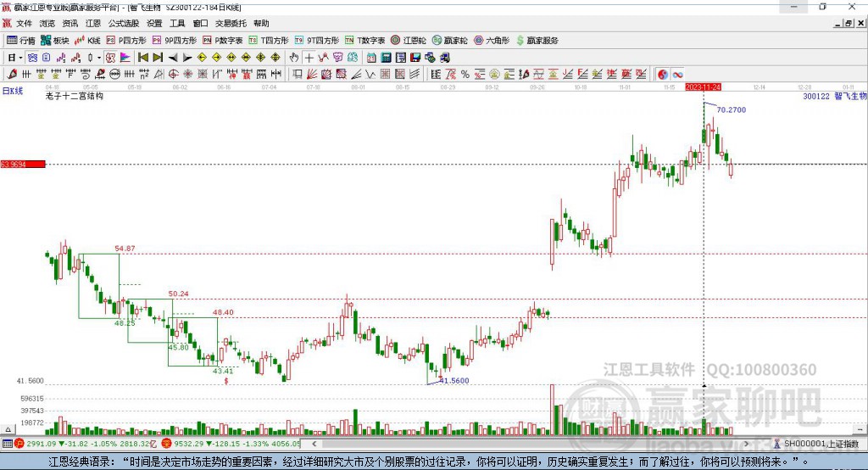
Task: Click the 沪 Shanghai index status icon
Action: click(19, 444)
